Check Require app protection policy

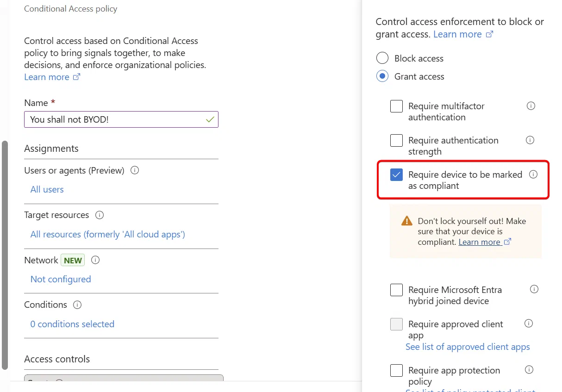(396, 370)
